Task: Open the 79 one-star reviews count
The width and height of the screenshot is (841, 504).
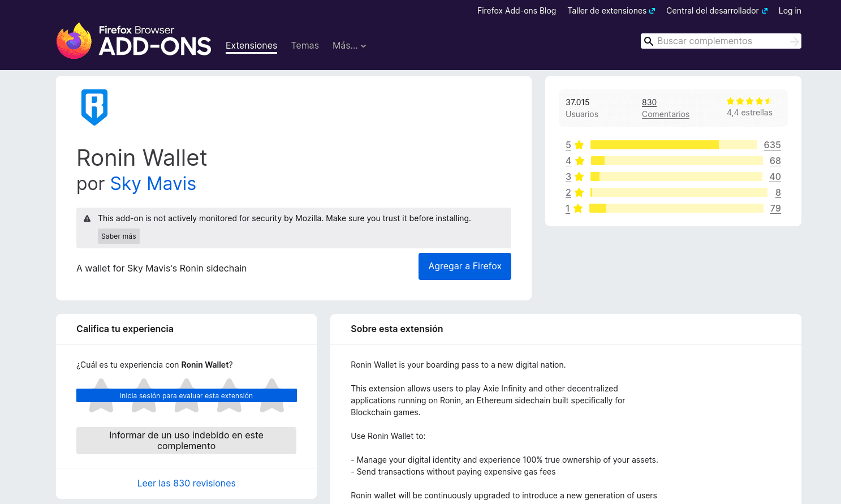Action: (775, 208)
